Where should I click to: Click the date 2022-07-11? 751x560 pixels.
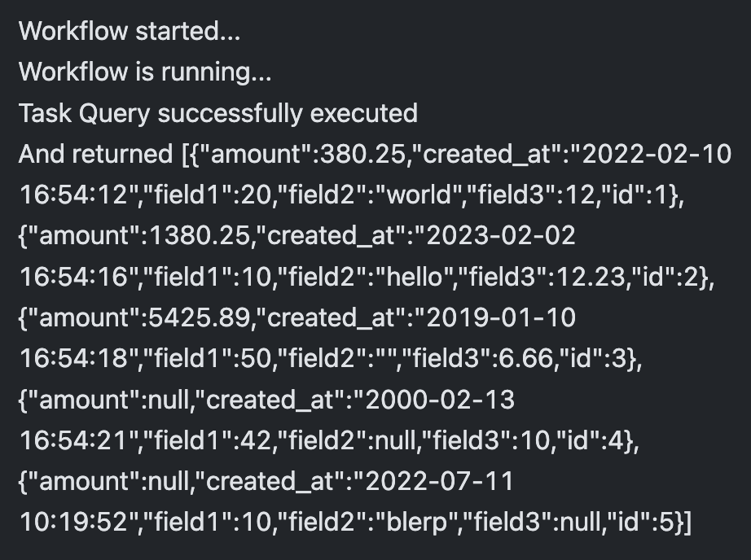tap(438, 480)
